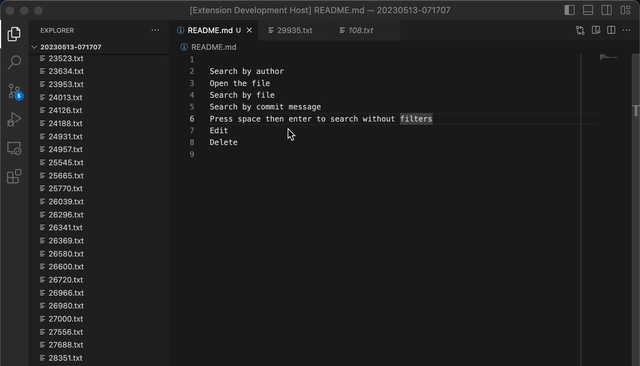This screenshot has height=366, width=640.
Task: Click line number 1 in the gutter
Action: 192,60
